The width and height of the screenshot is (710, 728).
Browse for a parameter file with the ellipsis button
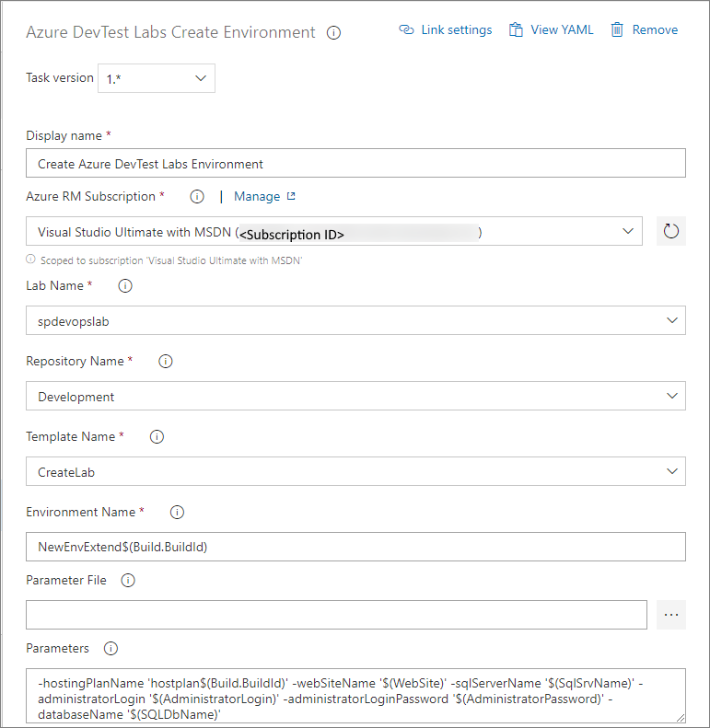[671, 615]
